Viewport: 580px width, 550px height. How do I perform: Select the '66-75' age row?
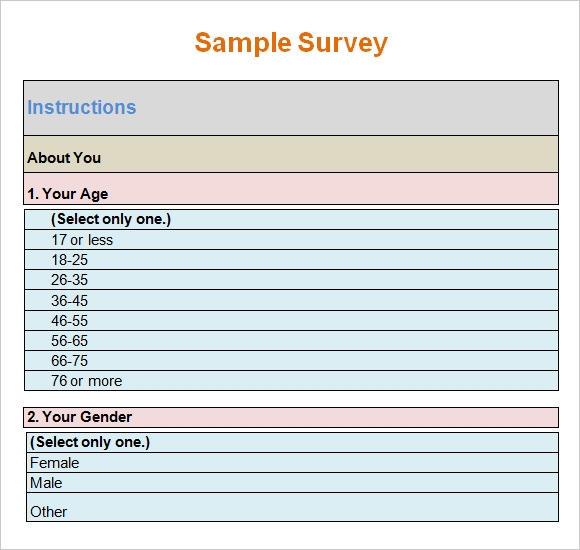tap(291, 361)
